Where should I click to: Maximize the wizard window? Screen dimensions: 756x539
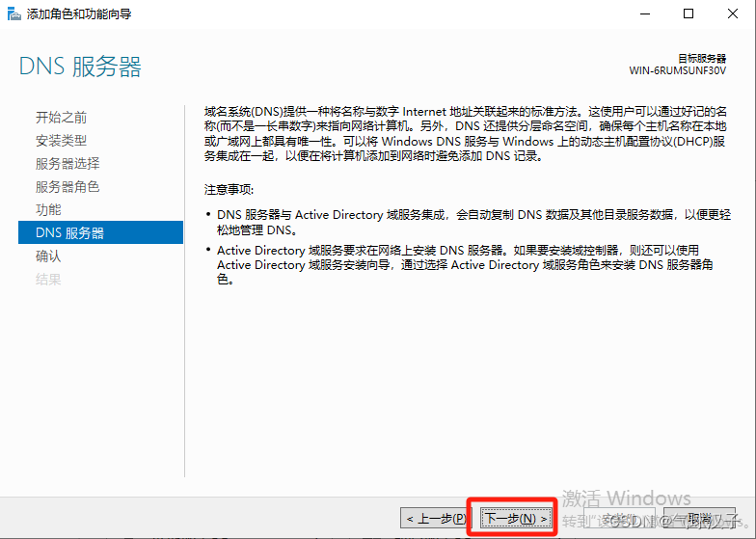pos(688,13)
